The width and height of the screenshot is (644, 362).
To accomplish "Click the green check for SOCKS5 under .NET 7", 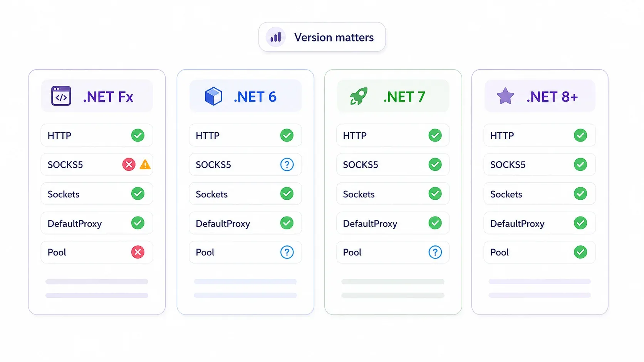I will pyautogui.click(x=435, y=165).
